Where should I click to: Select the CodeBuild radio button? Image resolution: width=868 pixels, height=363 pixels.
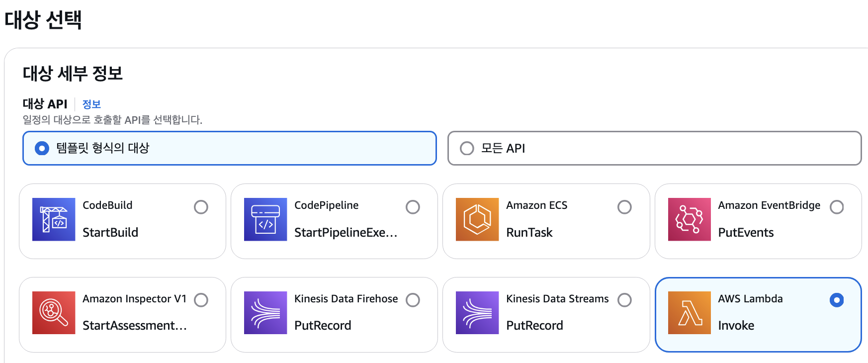201,207
